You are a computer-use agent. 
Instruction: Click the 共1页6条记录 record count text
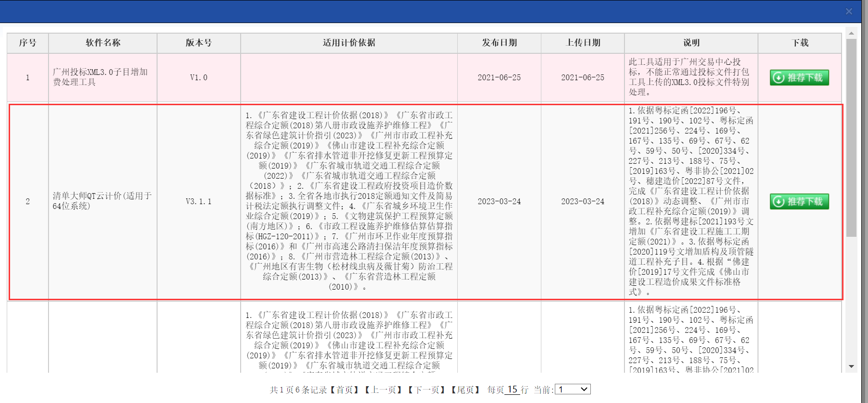(298, 390)
